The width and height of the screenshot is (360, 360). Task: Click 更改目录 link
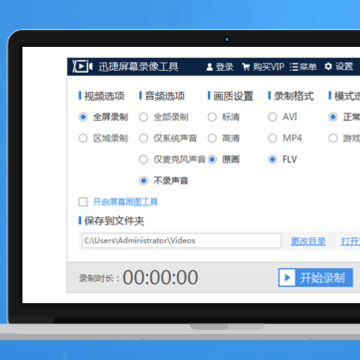308,241
